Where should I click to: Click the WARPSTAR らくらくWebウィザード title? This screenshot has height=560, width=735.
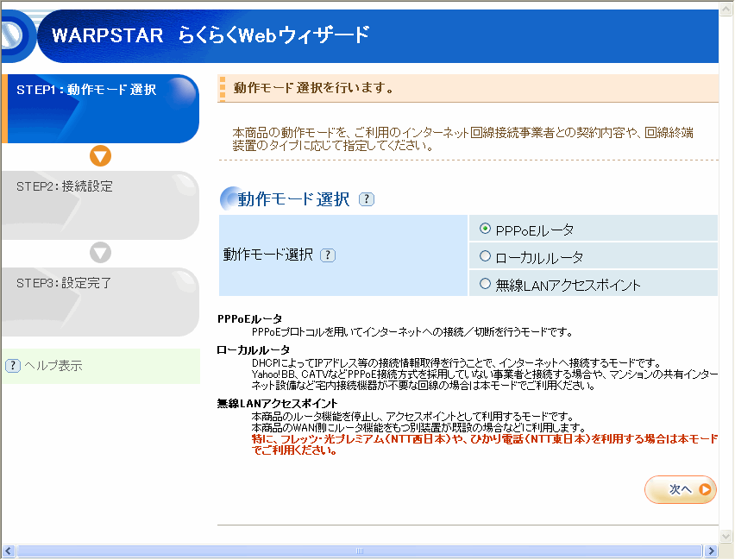click(210, 35)
